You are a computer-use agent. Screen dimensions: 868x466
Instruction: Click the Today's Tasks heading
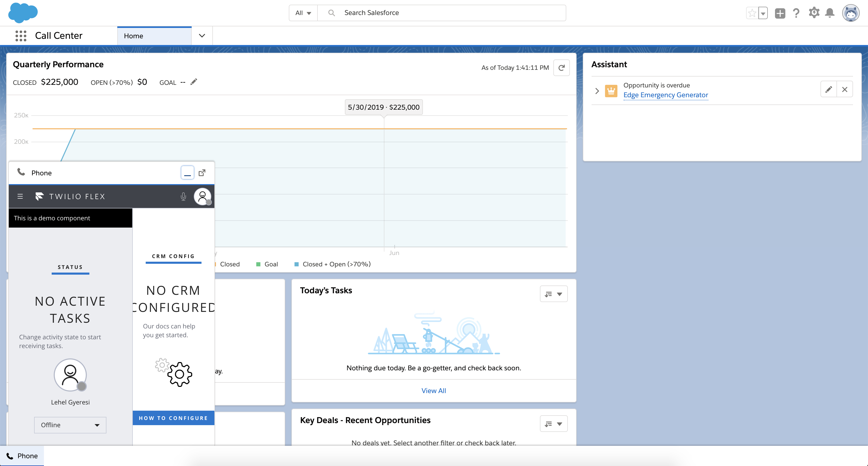pos(326,290)
